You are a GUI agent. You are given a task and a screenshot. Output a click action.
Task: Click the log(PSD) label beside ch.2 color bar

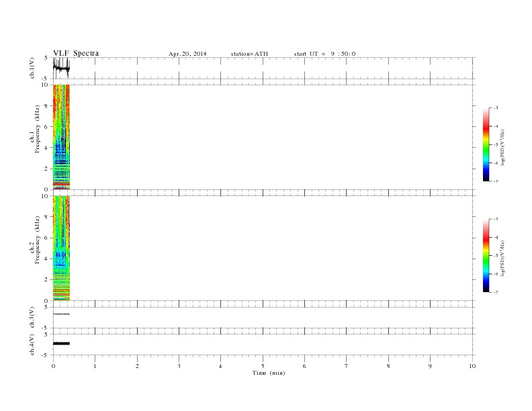coord(503,258)
